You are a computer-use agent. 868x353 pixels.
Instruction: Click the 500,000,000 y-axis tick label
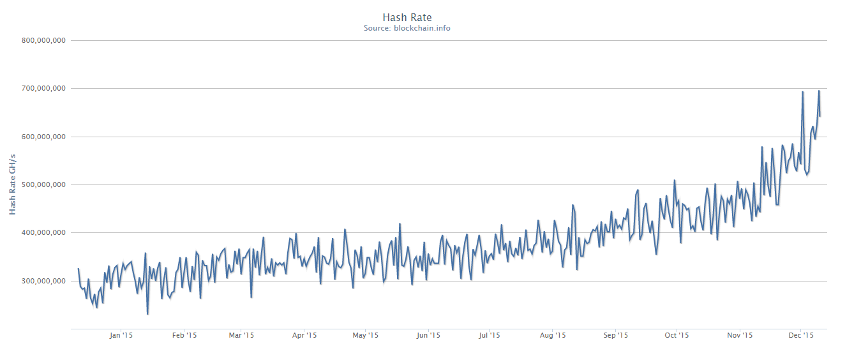[x=43, y=185]
